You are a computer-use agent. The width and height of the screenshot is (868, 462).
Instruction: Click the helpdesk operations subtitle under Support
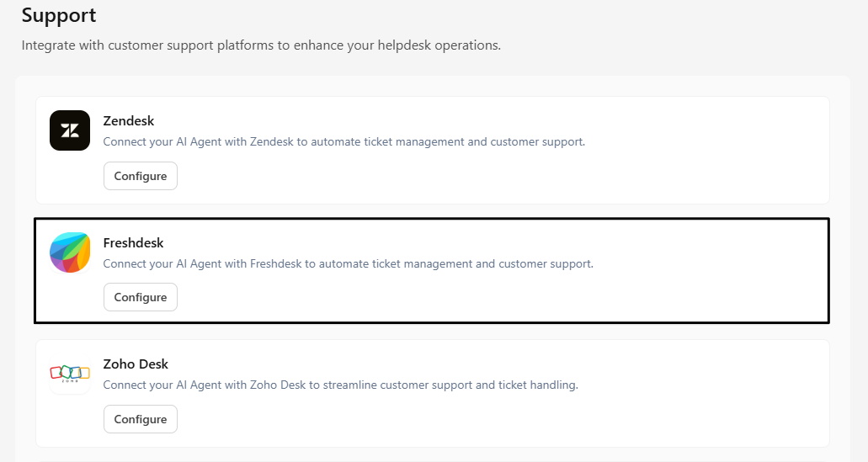(261, 45)
